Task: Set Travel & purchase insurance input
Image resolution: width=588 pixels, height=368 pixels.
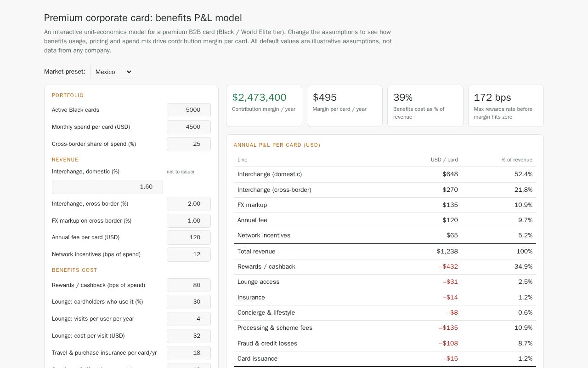Action: [x=189, y=353]
